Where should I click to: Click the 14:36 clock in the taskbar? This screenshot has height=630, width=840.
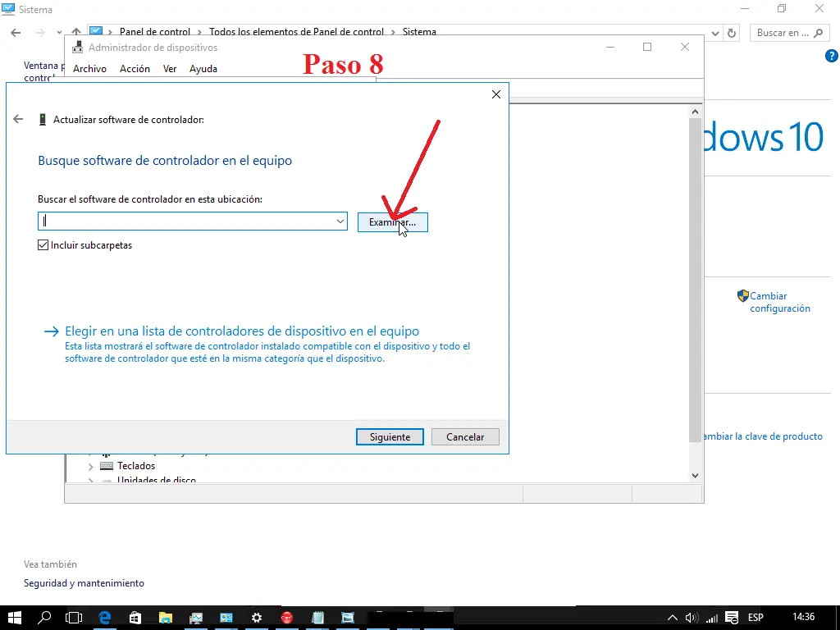click(x=803, y=617)
